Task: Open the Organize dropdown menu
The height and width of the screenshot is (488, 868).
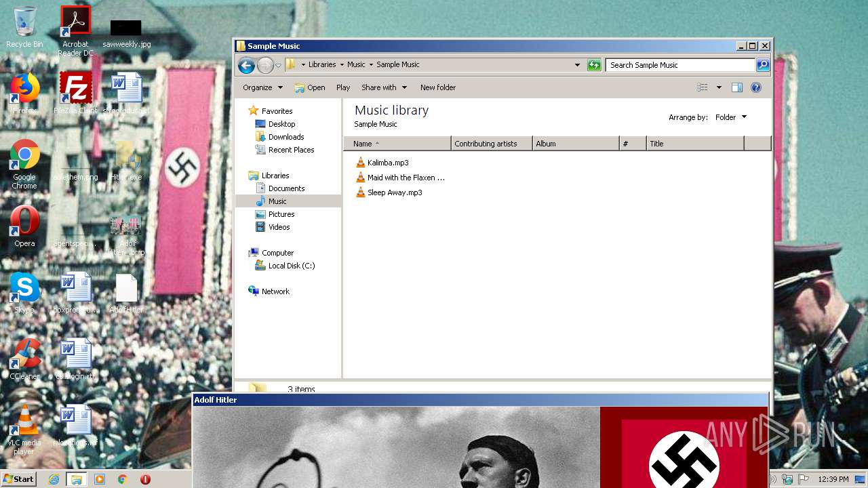Action: pos(262,87)
